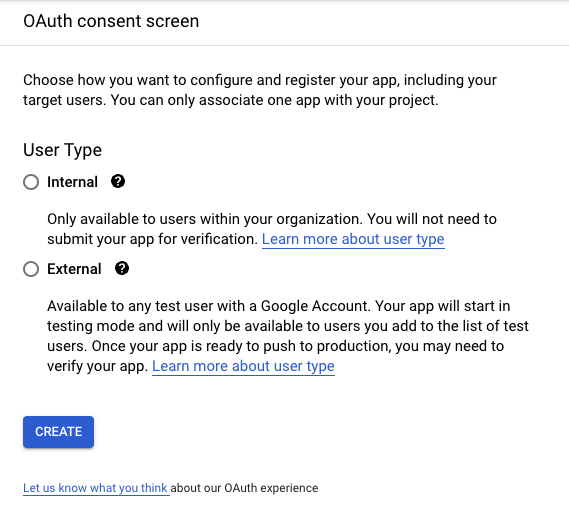
Task: Click the User Type section heading
Action: 62,150
